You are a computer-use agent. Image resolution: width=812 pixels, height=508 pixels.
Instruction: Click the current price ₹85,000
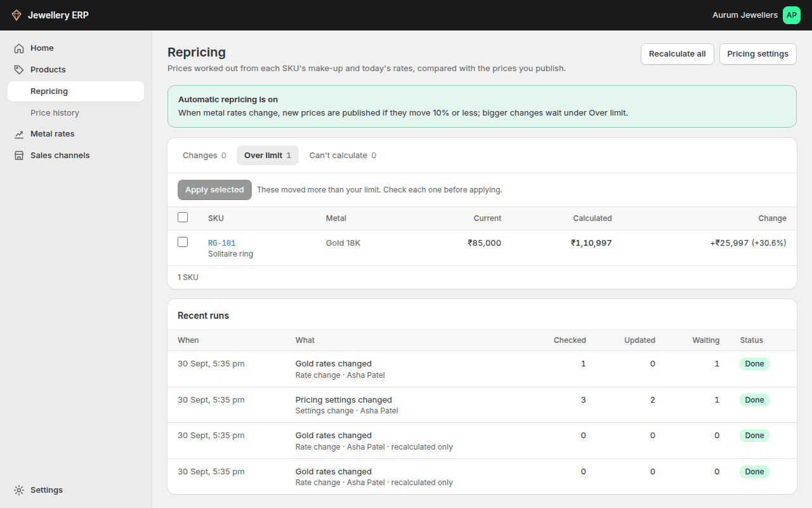(485, 243)
